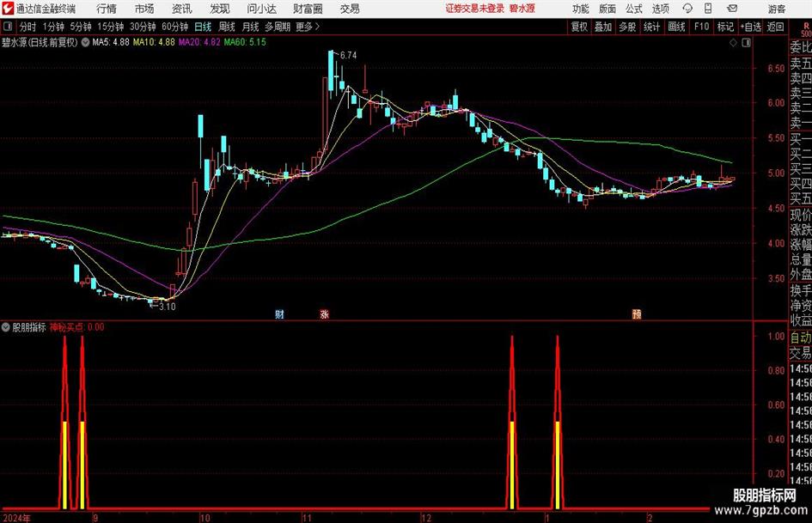Expand the main chart indicator dropdown arrow
Image resolution: width=812 pixels, height=523 pixels.
[x=85, y=42]
